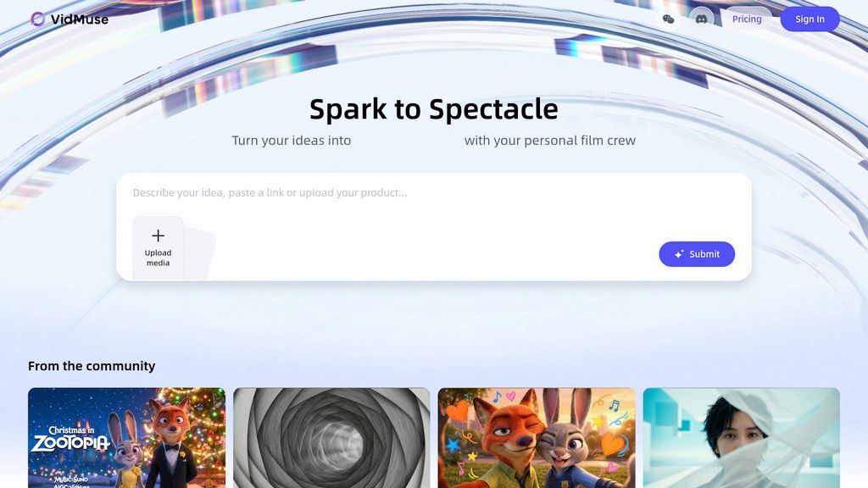Click the Sign In button
Viewport: 868px width, 488px height.
[810, 19]
